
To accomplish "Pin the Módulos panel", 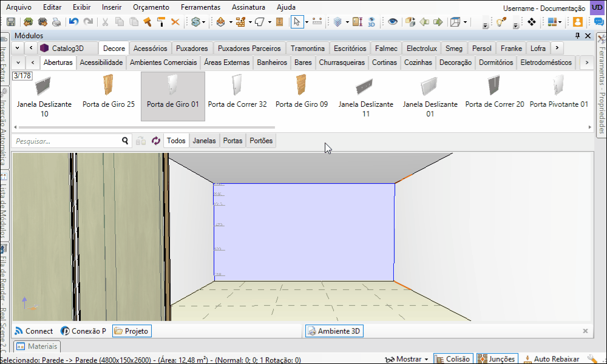I will coord(578,36).
